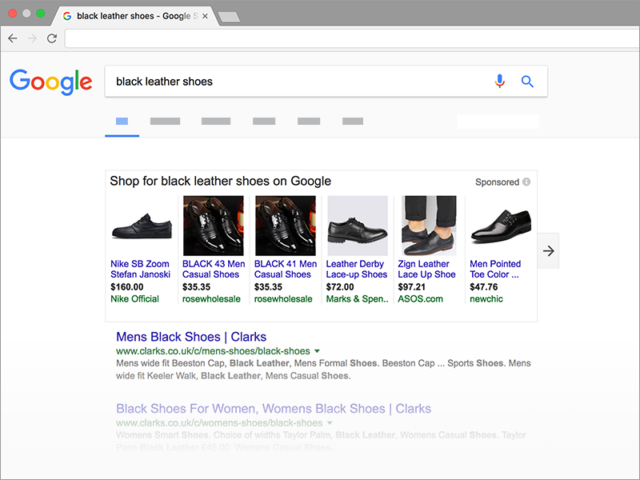Open BLACK 43 Men shoe image

tap(213, 226)
